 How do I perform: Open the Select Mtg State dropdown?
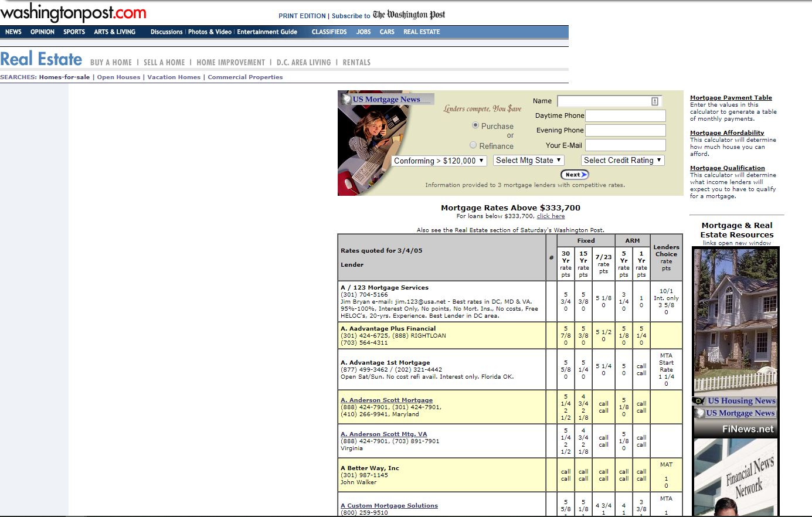pyautogui.click(x=528, y=160)
